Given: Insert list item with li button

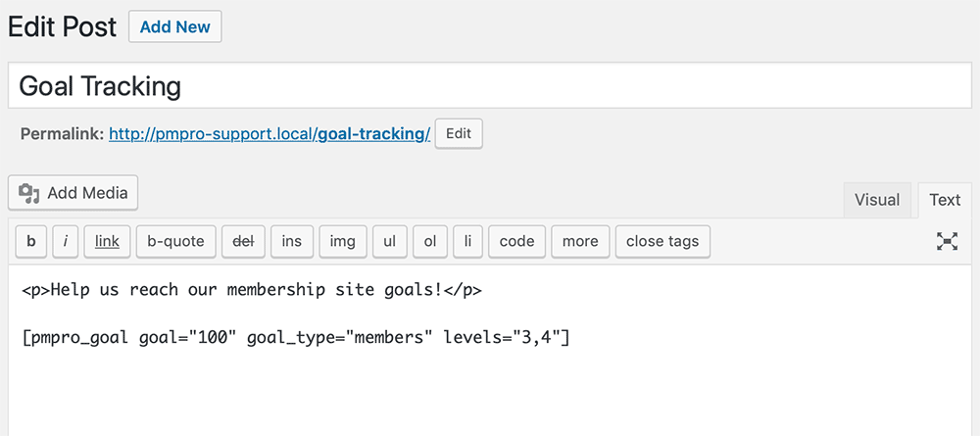Looking at the screenshot, I should click(x=468, y=241).
